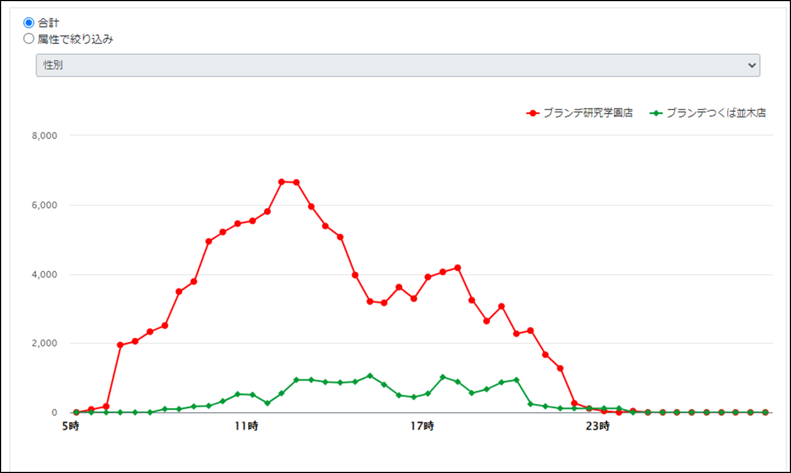Click the green diamond legend marker icon
This screenshot has width=791, height=473.
click(656, 113)
